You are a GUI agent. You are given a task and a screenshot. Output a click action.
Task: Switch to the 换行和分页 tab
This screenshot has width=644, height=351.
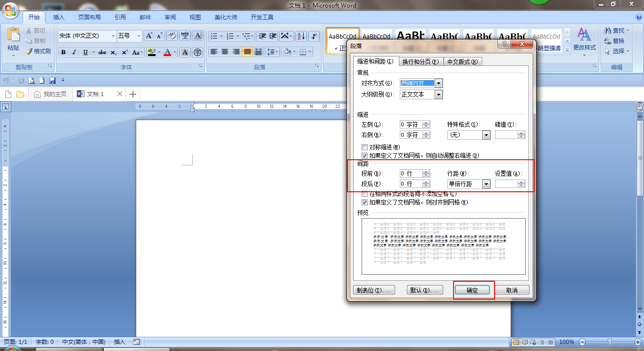click(421, 62)
